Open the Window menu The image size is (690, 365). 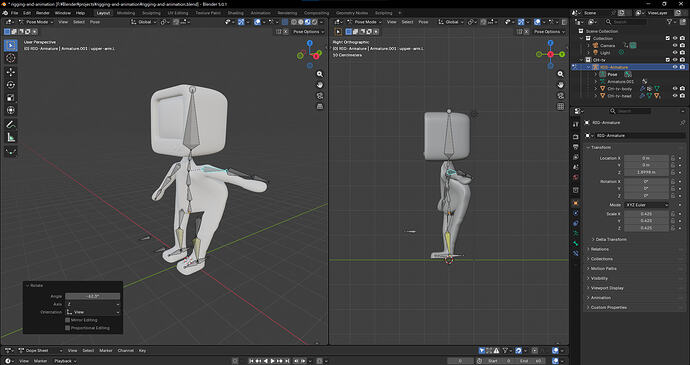(62, 13)
